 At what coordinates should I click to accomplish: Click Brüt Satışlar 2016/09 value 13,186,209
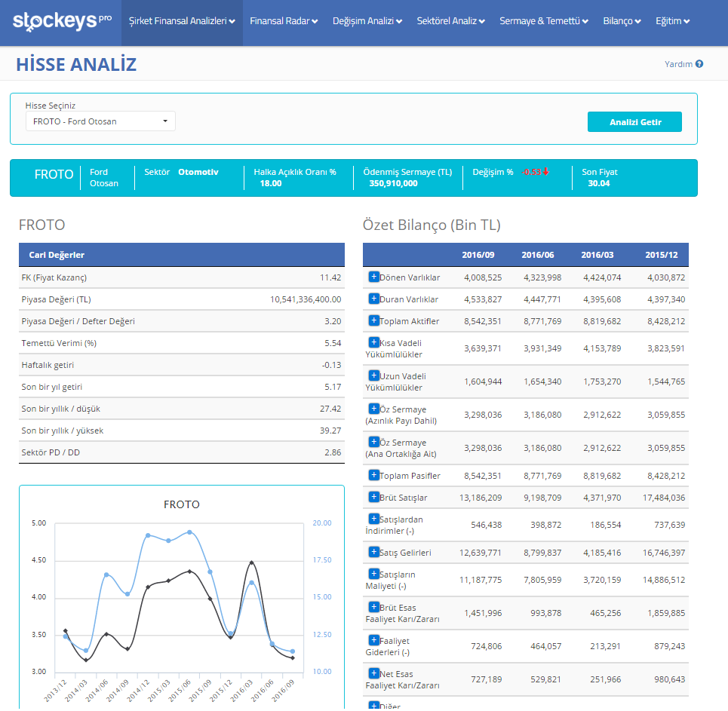tap(481, 498)
